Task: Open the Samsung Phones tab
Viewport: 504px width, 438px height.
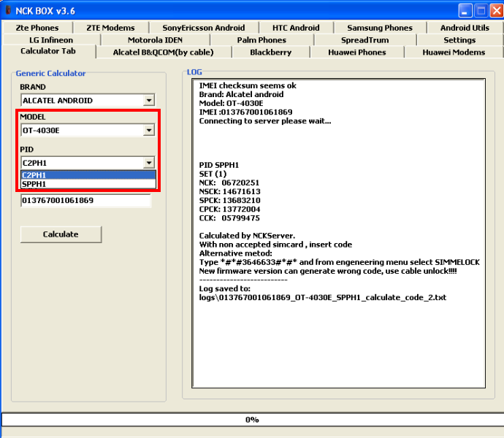Action: pyautogui.click(x=380, y=28)
